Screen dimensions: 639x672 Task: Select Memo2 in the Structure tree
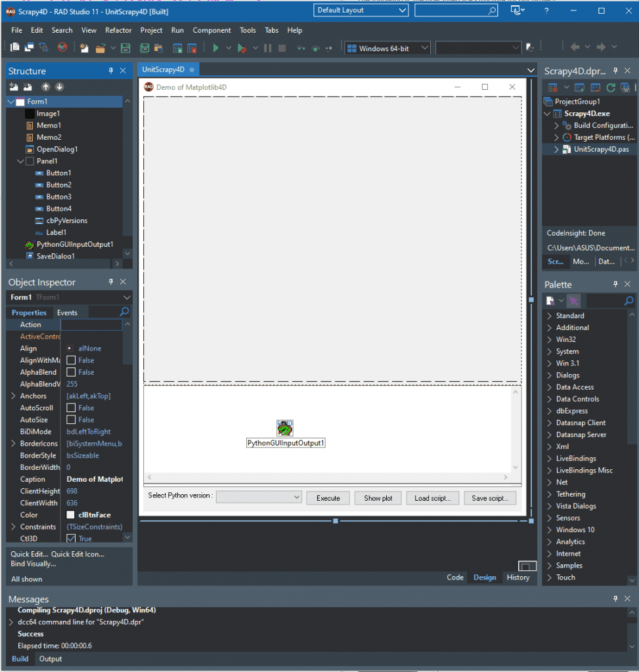[49, 137]
